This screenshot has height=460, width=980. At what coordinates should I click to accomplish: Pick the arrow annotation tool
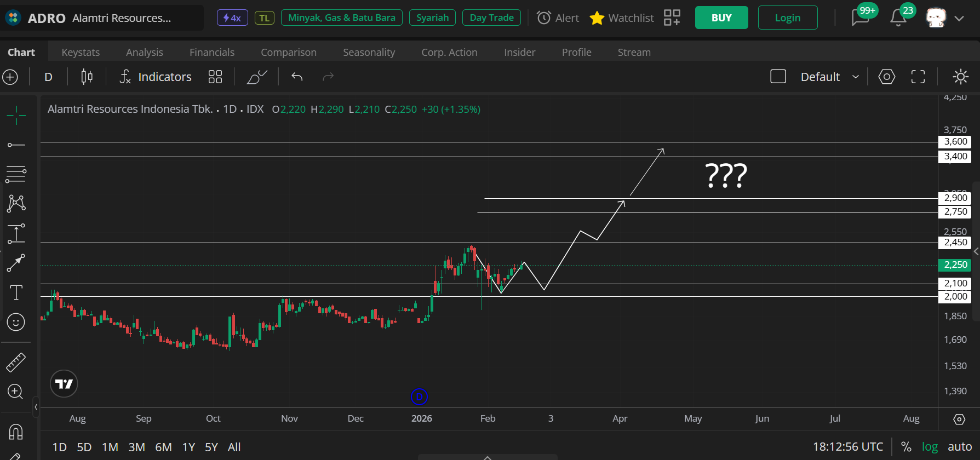(16, 263)
